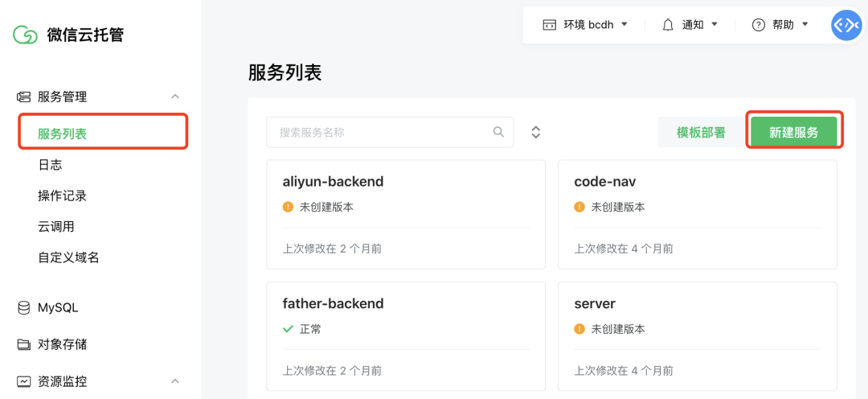This screenshot has height=399, width=868.
Task: Click the help question mark icon
Action: [758, 25]
